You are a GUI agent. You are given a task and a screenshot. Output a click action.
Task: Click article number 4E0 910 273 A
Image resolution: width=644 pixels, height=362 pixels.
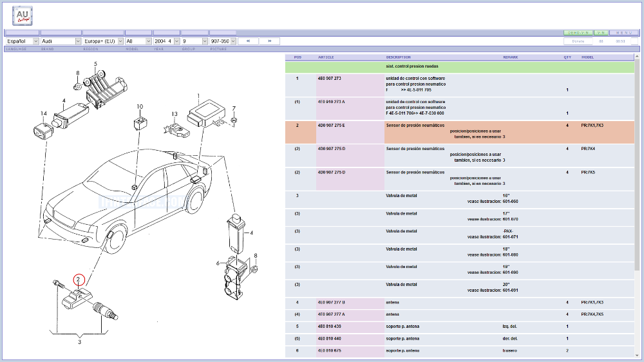click(x=332, y=102)
